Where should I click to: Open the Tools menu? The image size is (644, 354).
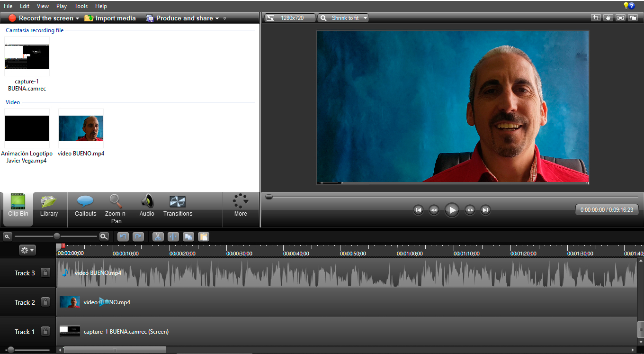(x=81, y=6)
